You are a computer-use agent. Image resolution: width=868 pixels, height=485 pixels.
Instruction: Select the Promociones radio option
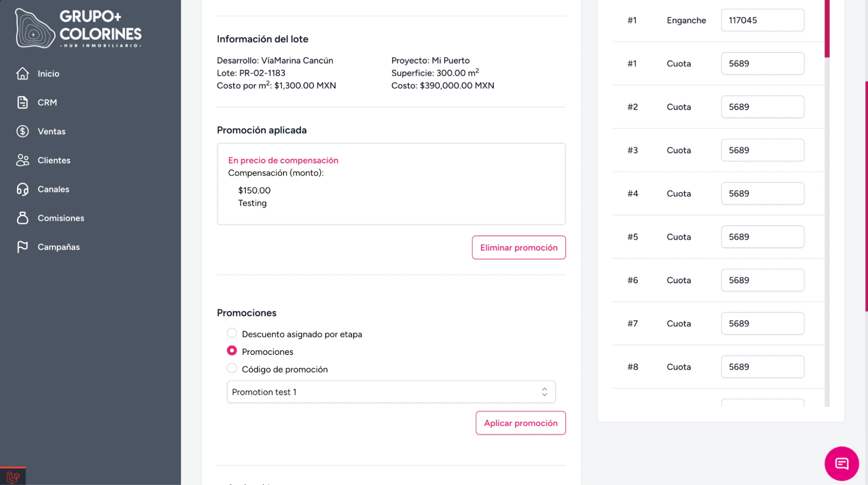coord(232,351)
